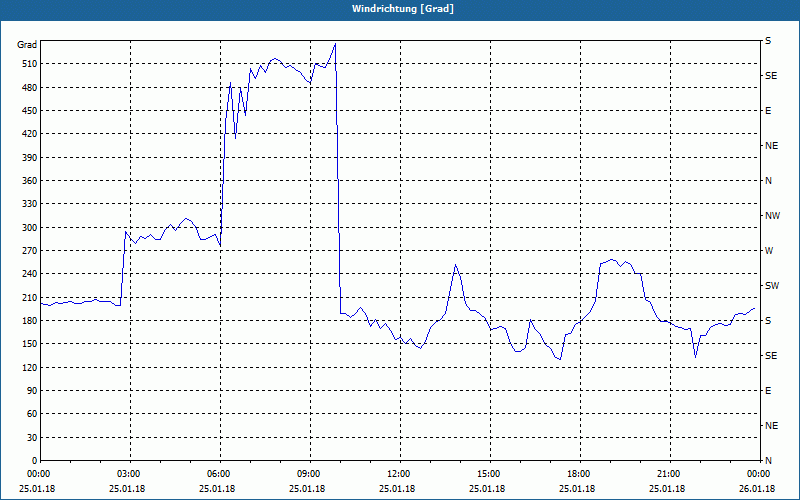Select the 'Grad' unit label on left axis
The width and height of the screenshot is (800, 500).
27,45
